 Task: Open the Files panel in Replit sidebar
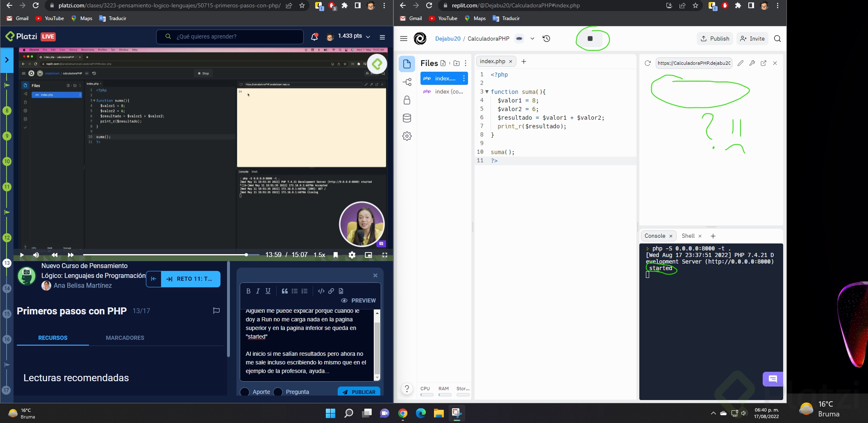point(407,64)
